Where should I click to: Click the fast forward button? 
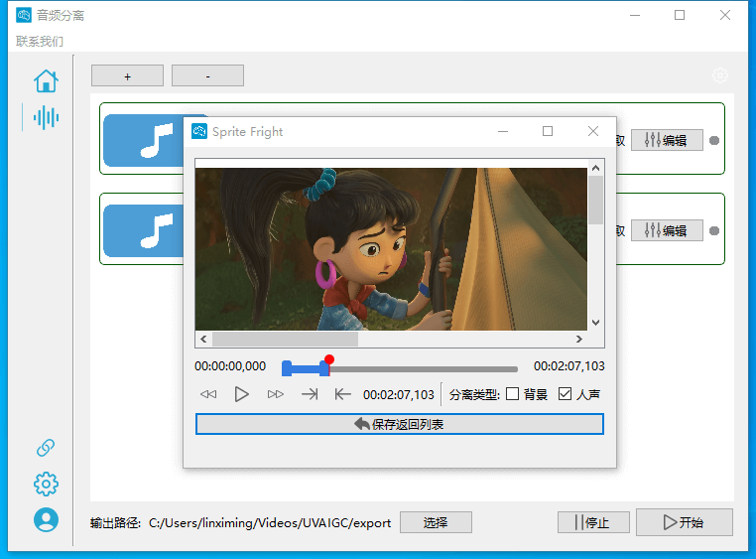[275, 394]
